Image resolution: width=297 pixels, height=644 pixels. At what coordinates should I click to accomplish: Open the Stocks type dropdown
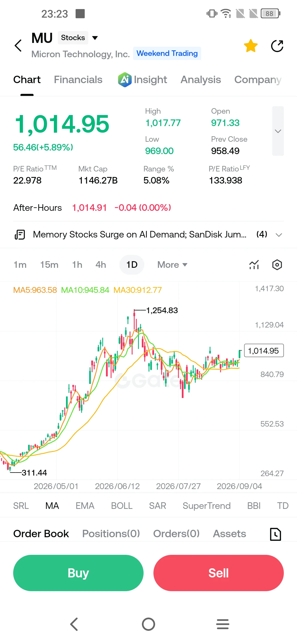click(x=78, y=38)
